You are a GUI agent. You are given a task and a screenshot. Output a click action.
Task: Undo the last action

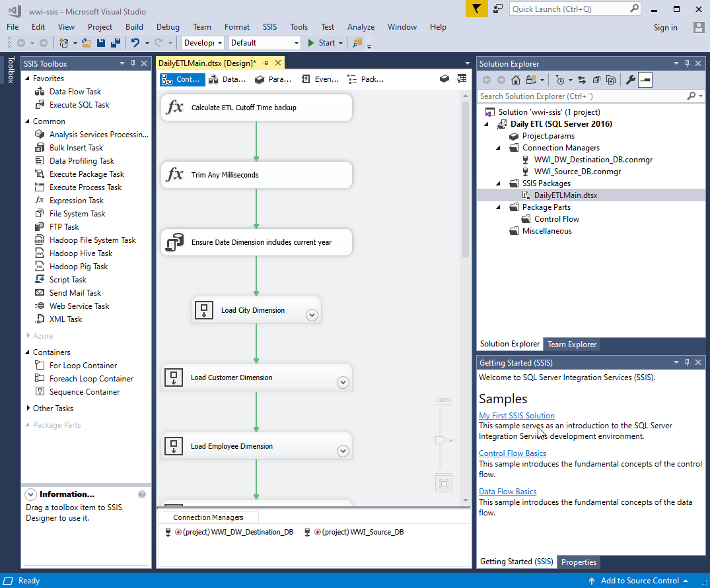(x=135, y=43)
